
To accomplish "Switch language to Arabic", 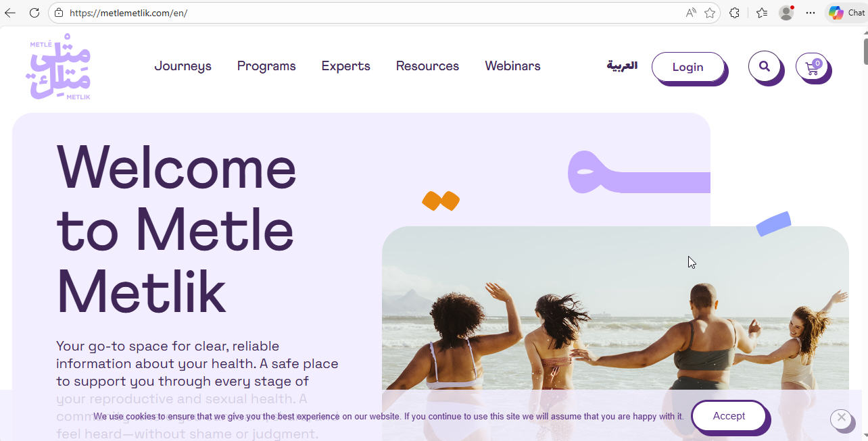I will [622, 66].
